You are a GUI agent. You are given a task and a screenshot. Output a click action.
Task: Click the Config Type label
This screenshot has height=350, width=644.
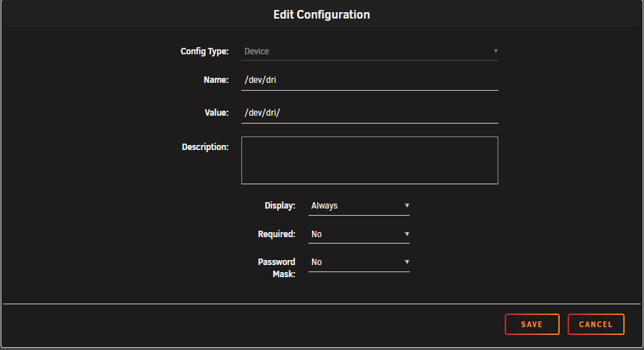click(x=205, y=51)
